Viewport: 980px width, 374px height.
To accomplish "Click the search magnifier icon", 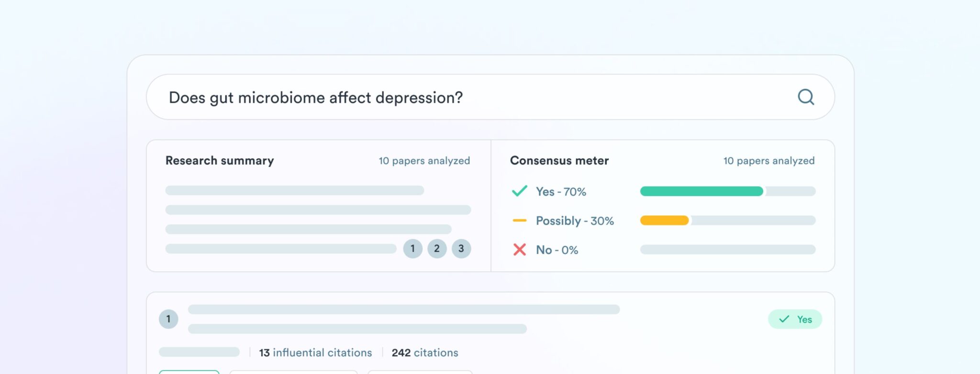I will point(806,97).
